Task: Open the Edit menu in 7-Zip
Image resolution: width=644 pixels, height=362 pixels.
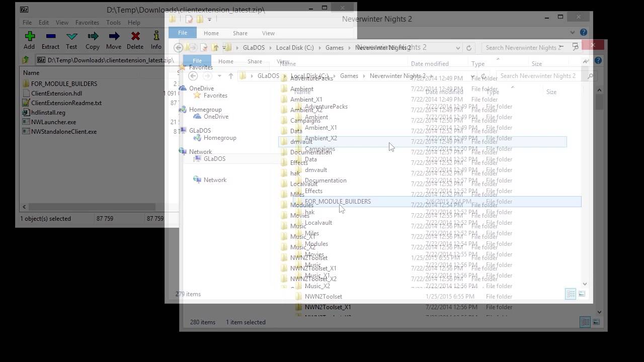Action: tap(44, 23)
